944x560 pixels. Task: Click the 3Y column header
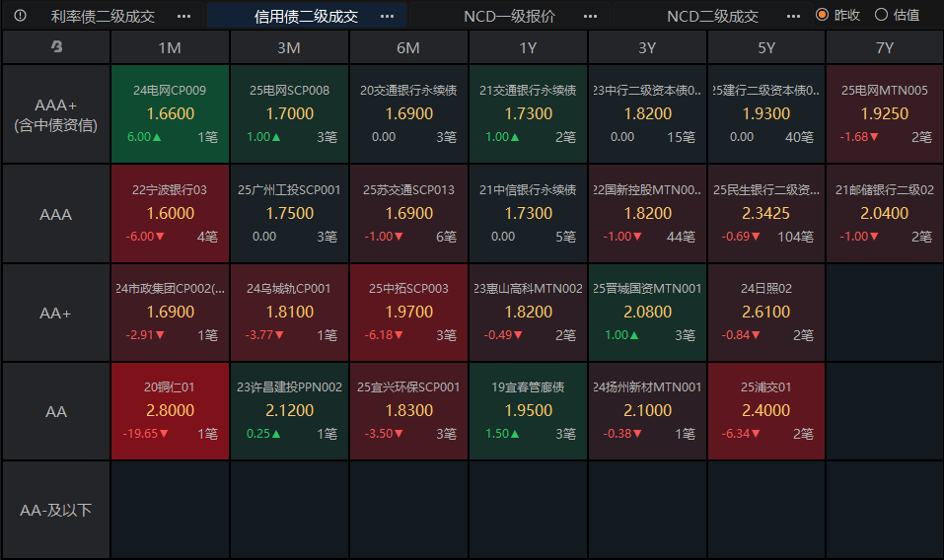[647, 47]
